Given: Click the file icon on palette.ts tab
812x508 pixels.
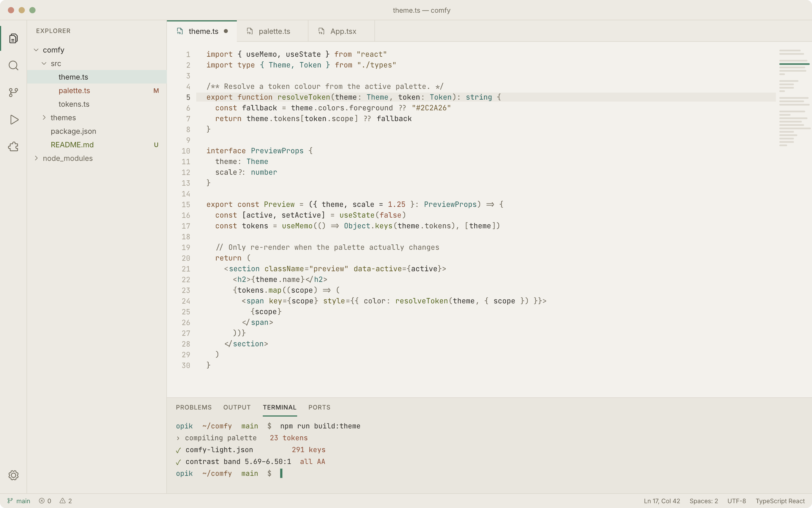Looking at the screenshot, I should [x=250, y=31].
